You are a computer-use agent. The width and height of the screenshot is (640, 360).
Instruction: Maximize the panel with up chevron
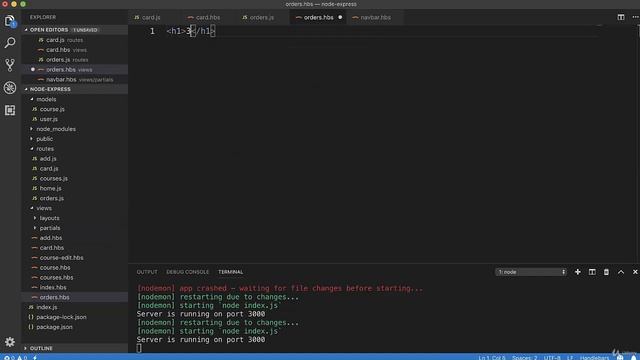pos(621,272)
